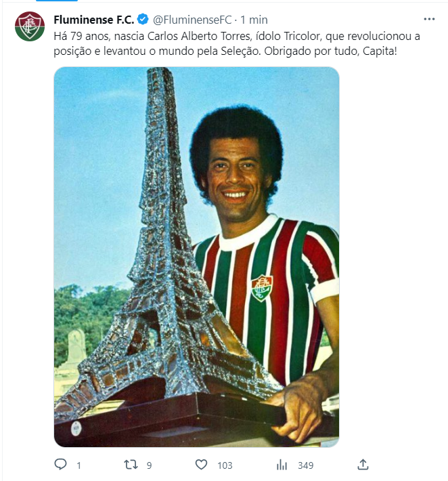This screenshot has width=448, height=481.
Task: Click the reply count of 1
Action: [x=79, y=465]
